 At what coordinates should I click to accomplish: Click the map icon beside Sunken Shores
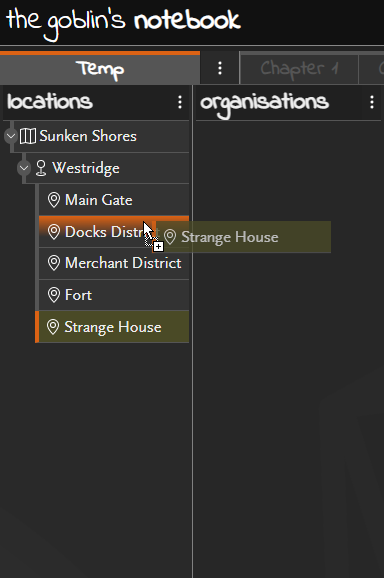(28, 136)
